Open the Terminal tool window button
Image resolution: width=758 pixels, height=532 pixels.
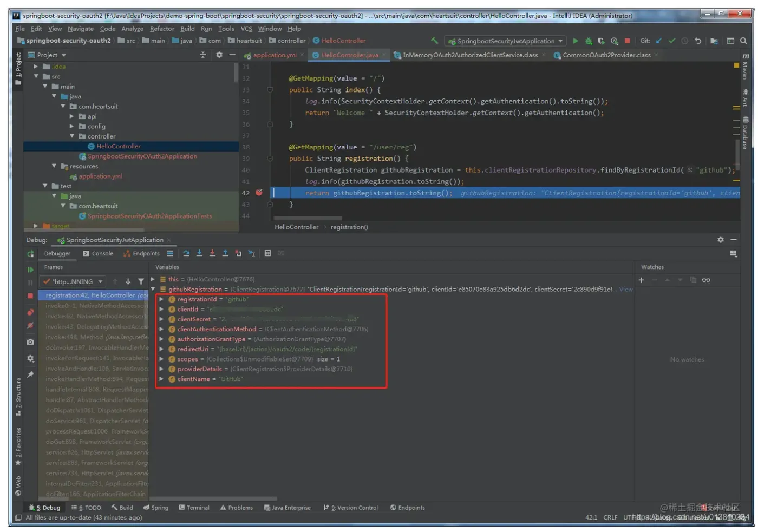[x=194, y=508]
